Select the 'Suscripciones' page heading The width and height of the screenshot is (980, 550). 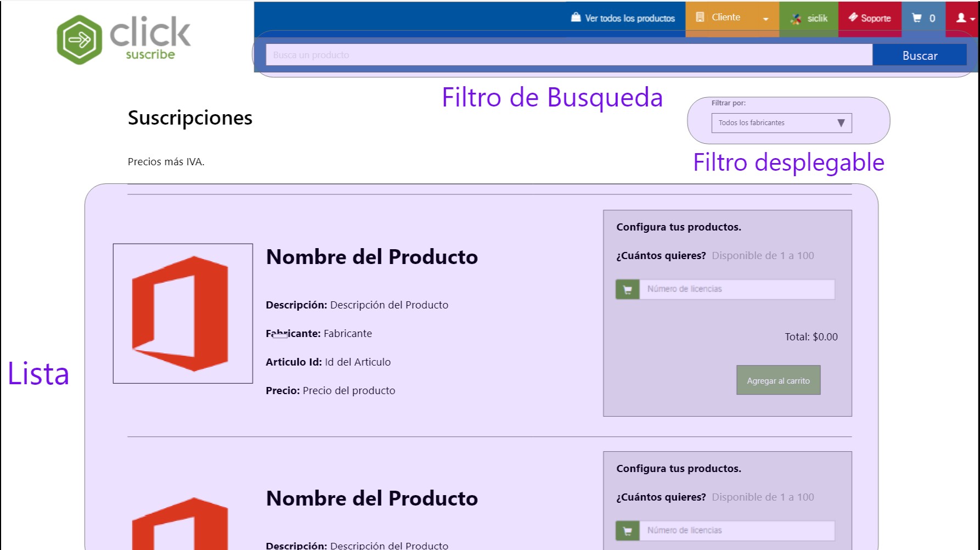(x=190, y=118)
